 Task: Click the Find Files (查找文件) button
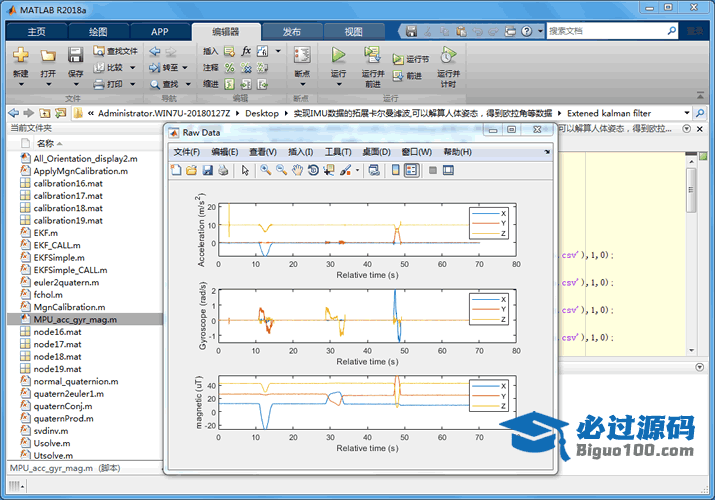pos(115,51)
